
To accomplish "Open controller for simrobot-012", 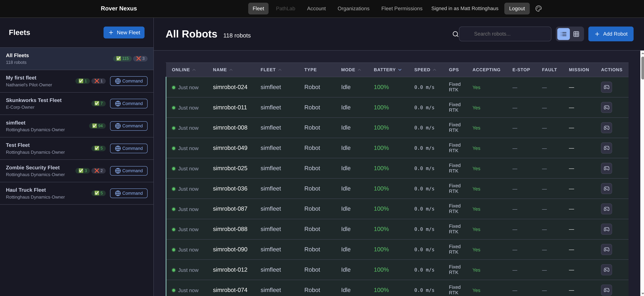I will (607, 270).
